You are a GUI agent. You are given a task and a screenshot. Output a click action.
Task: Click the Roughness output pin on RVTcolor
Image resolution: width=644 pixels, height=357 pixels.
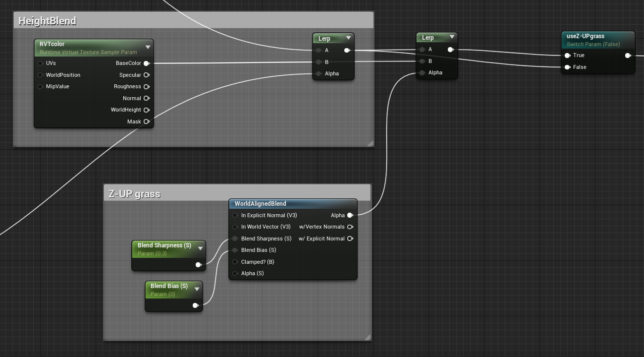click(147, 87)
